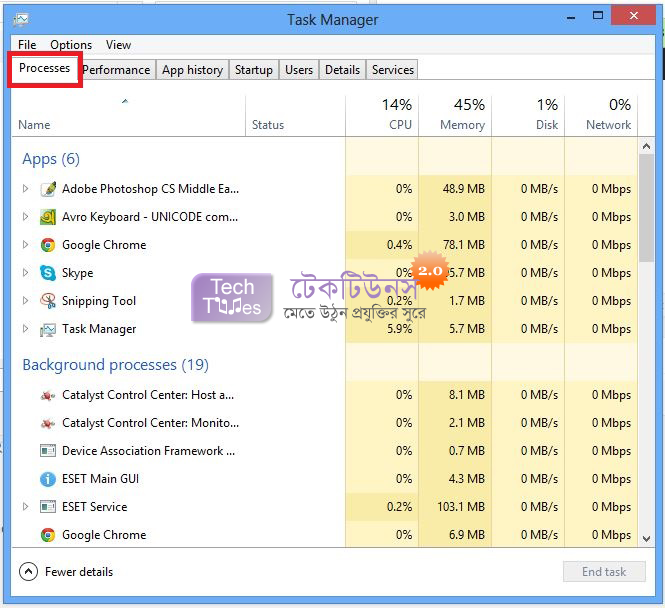Click the Snipping Tool scissors icon
Screen dimensions: 665x608
(x=48, y=301)
